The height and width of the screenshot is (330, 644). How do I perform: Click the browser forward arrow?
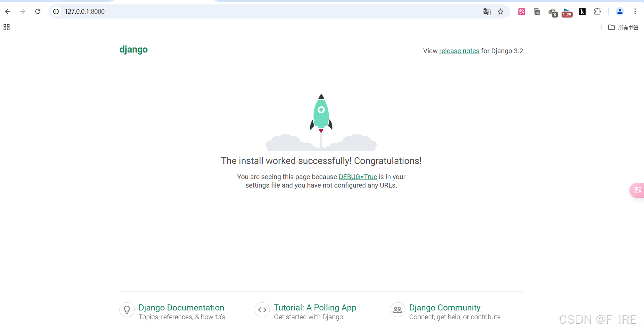point(23,11)
